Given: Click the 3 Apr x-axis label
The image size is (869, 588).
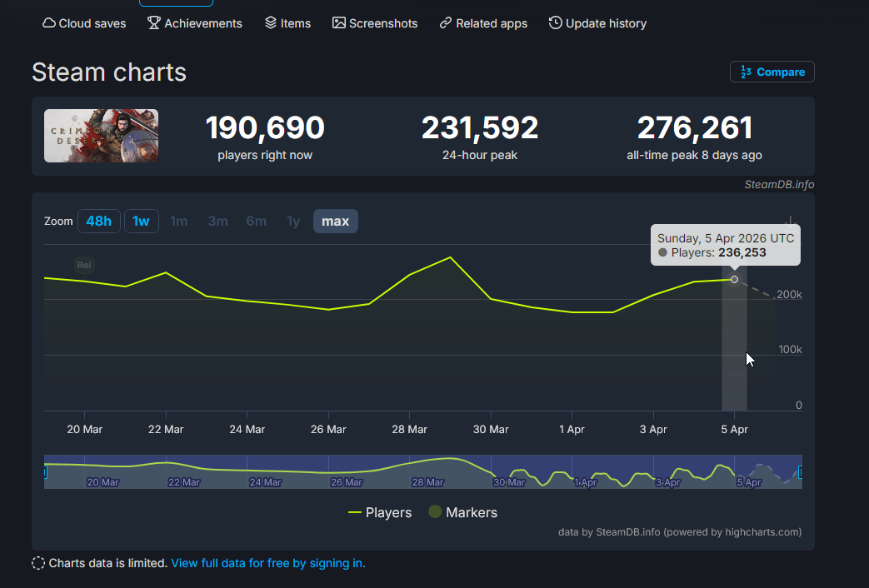Looking at the screenshot, I should click(x=653, y=430).
